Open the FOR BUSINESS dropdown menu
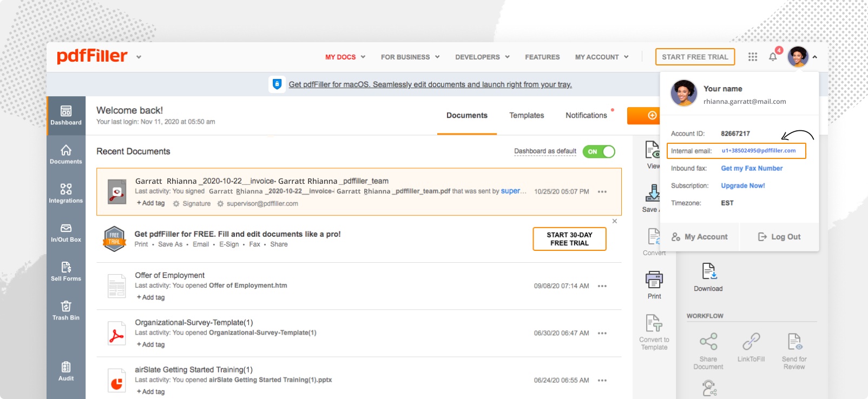Image resolution: width=868 pixels, height=399 pixels. point(410,57)
